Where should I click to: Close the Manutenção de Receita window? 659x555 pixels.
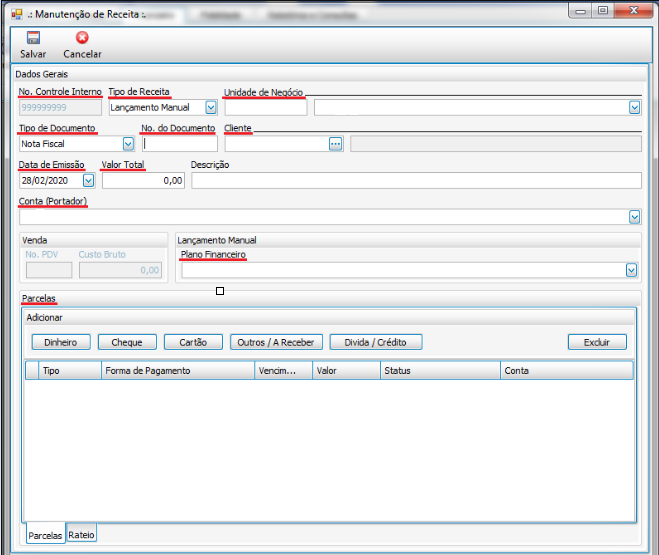tap(633, 11)
